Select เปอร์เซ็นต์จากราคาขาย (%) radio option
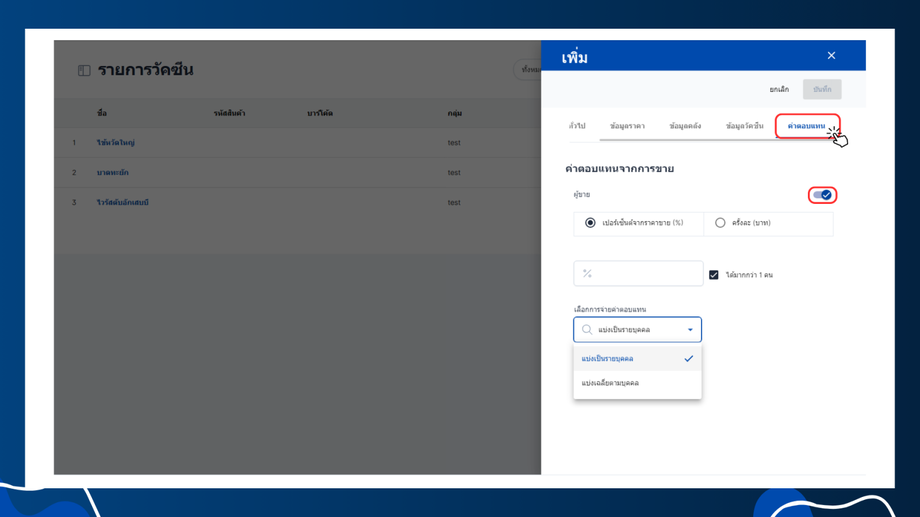Image resolution: width=920 pixels, height=517 pixels. point(590,222)
